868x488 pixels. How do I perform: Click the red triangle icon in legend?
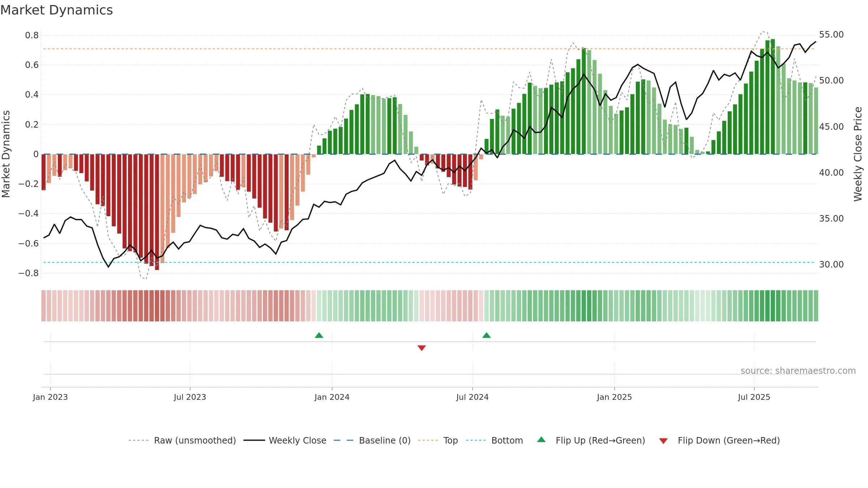click(663, 441)
